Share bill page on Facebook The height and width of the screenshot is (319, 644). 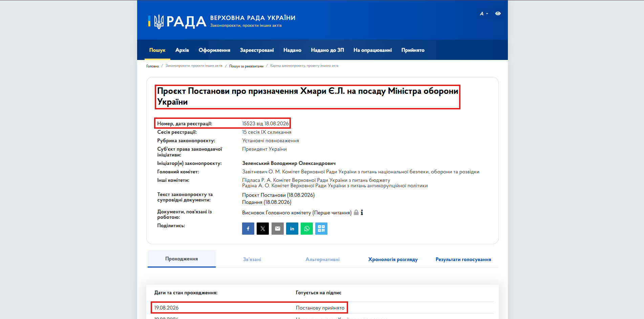click(x=248, y=229)
